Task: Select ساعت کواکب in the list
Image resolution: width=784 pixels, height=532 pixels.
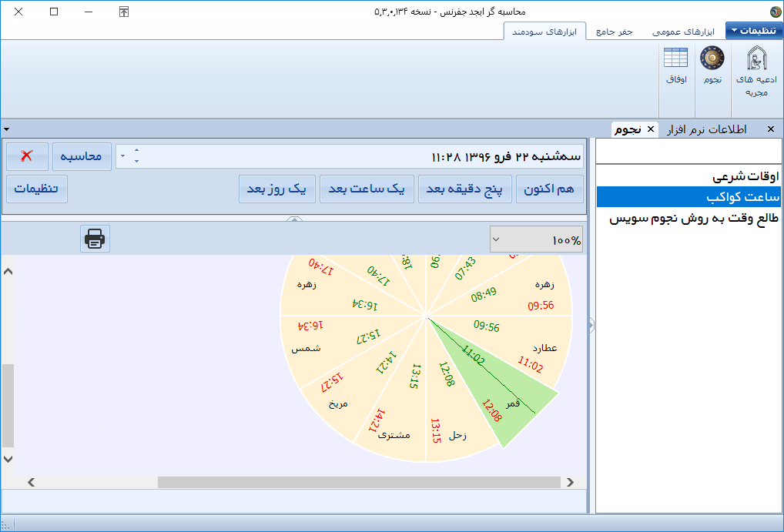Action: (x=689, y=197)
